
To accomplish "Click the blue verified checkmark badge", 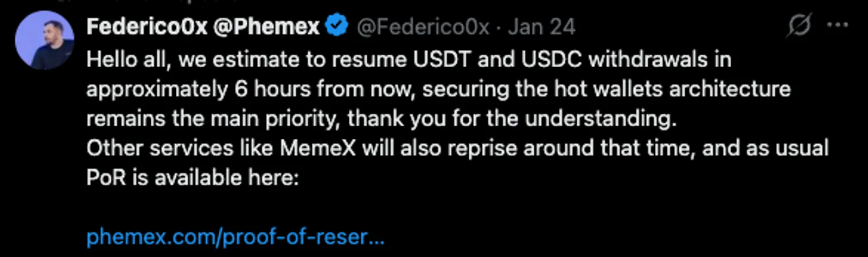I will click(x=337, y=26).
